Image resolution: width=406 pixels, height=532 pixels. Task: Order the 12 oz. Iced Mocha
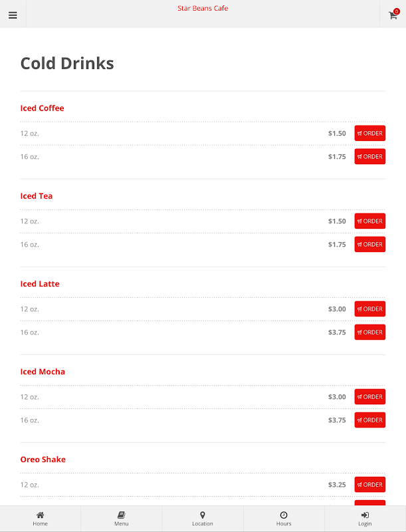(369, 396)
